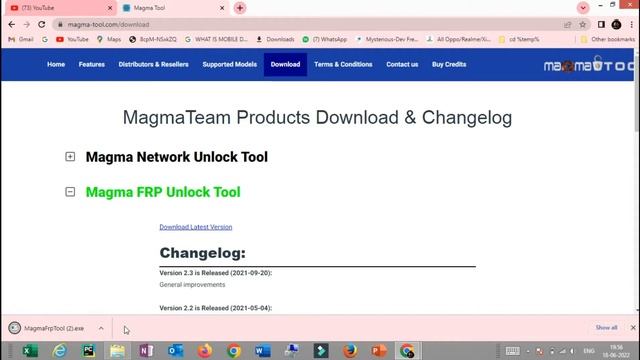Collapse the Magma FRP Unlock Tool section
640x360 pixels.
(70, 192)
